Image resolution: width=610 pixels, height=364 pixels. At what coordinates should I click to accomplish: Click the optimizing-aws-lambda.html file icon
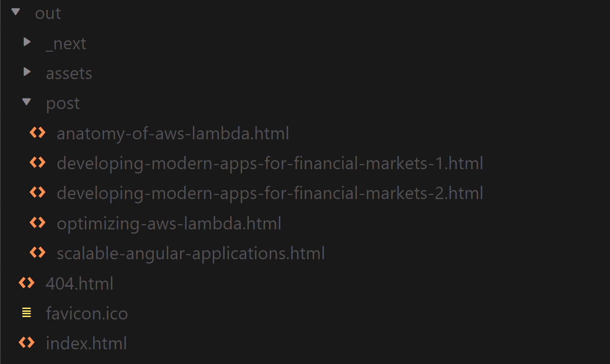click(37, 222)
